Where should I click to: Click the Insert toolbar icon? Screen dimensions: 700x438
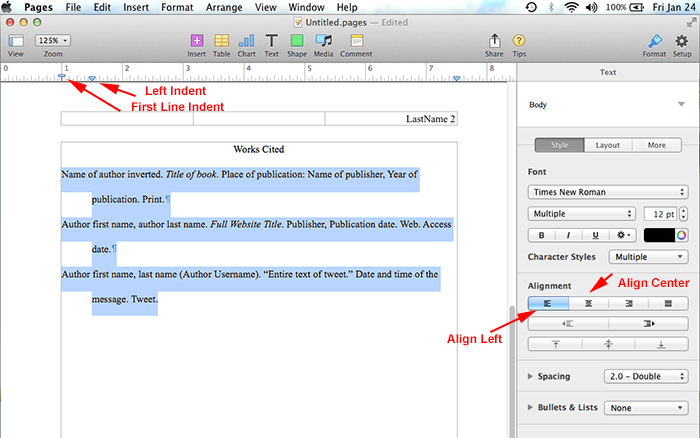pos(197,41)
